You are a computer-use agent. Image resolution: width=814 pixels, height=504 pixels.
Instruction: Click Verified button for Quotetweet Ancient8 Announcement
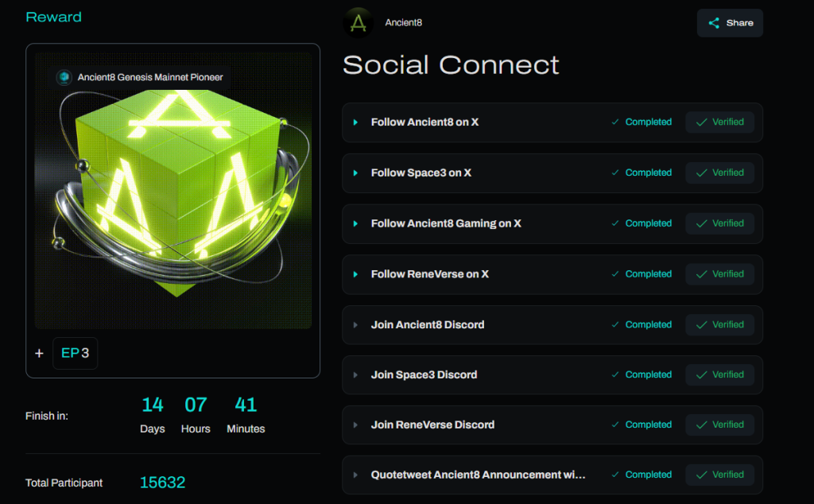coord(720,475)
